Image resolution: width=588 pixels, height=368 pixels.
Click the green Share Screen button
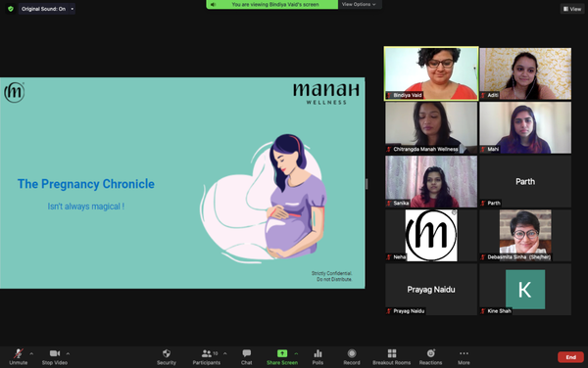[x=282, y=357]
